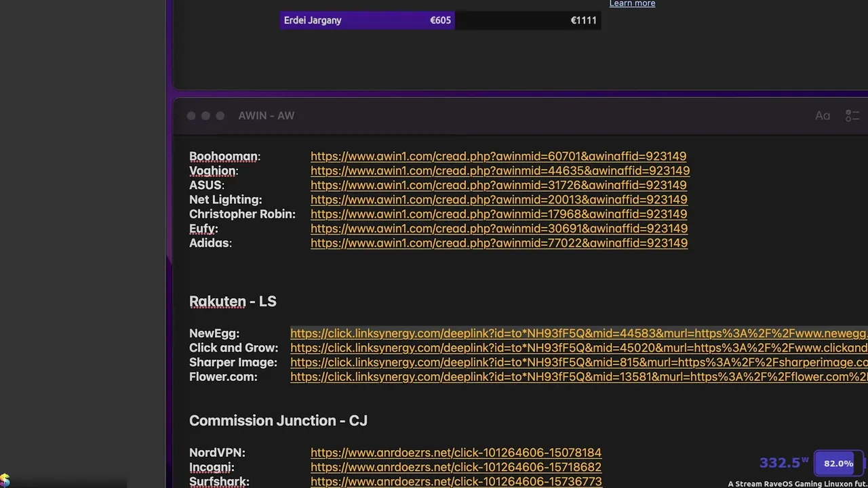
Task: Open the Incogni anrdoezrs link
Action: click(x=456, y=467)
